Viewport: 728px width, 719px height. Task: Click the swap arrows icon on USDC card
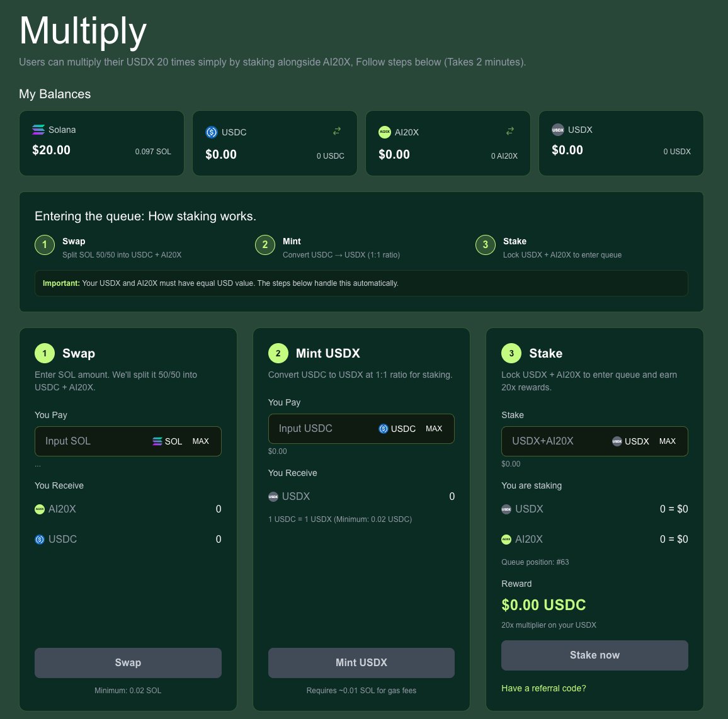coord(337,132)
